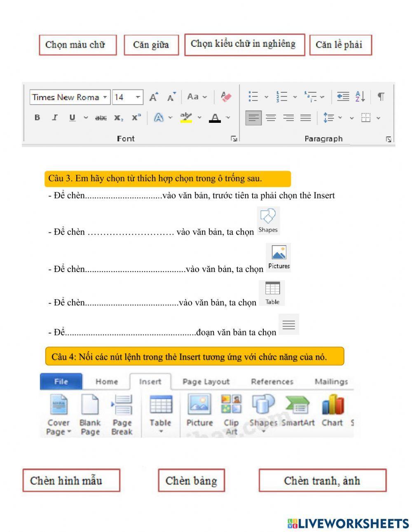
Task: Click the Show paragraph marks icon
Action: coord(381,97)
